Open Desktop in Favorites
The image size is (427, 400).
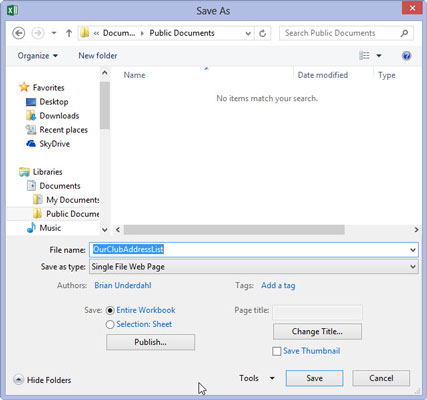[54, 102]
